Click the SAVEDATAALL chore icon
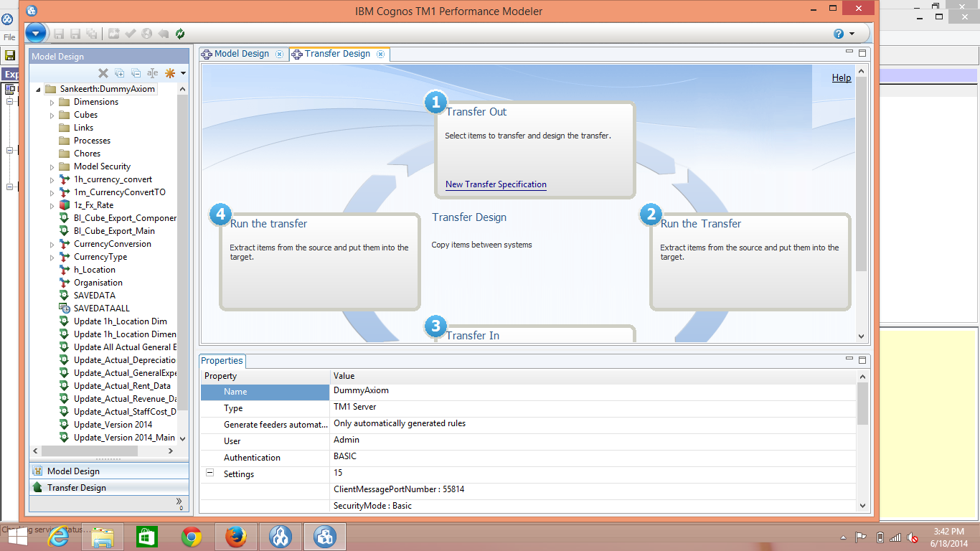 [65, 309]
